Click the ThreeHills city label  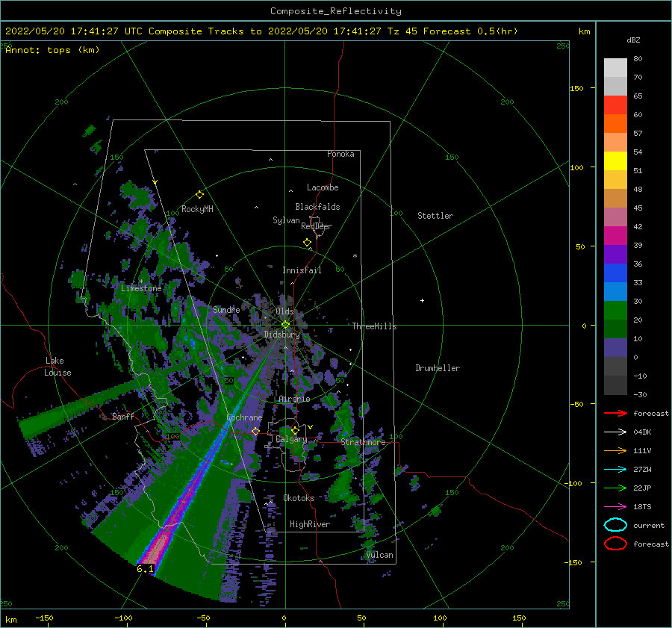click(374, 326)
